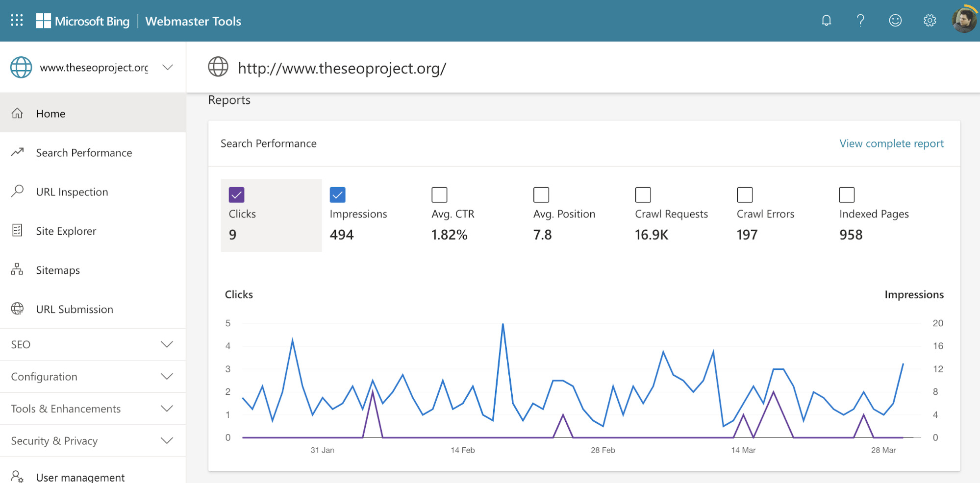
Task: Go to the Home menu item
Action: pyautogui.click(x=50, y=113)
